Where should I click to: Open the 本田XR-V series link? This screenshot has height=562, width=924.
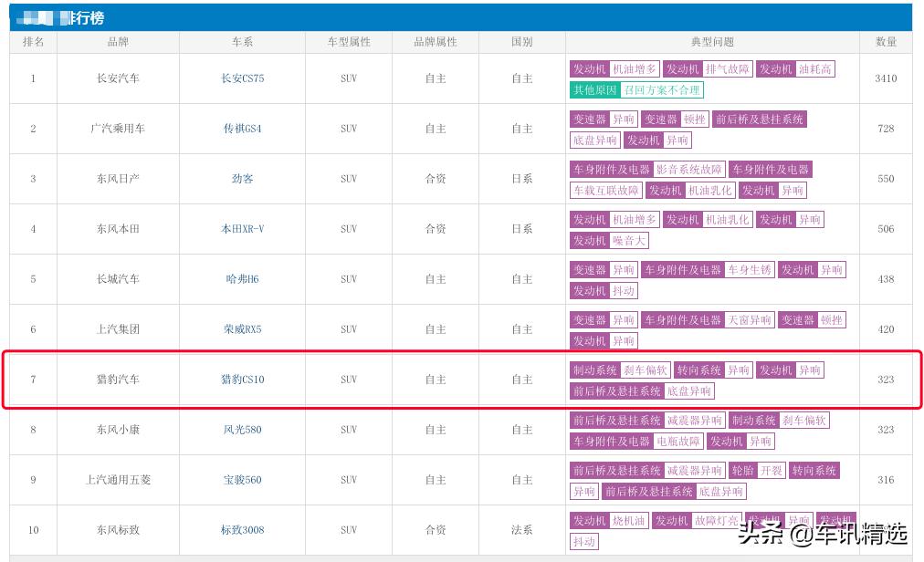242,229
